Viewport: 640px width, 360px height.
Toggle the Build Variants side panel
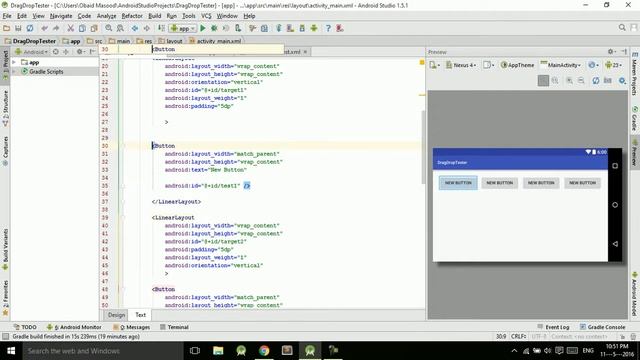[5, 249]
